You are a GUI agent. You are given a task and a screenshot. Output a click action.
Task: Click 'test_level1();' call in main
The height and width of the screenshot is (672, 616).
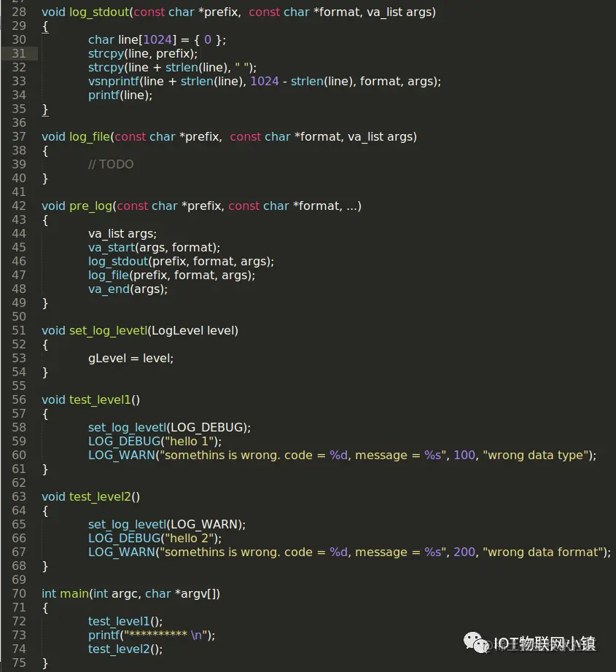(125, 622)
